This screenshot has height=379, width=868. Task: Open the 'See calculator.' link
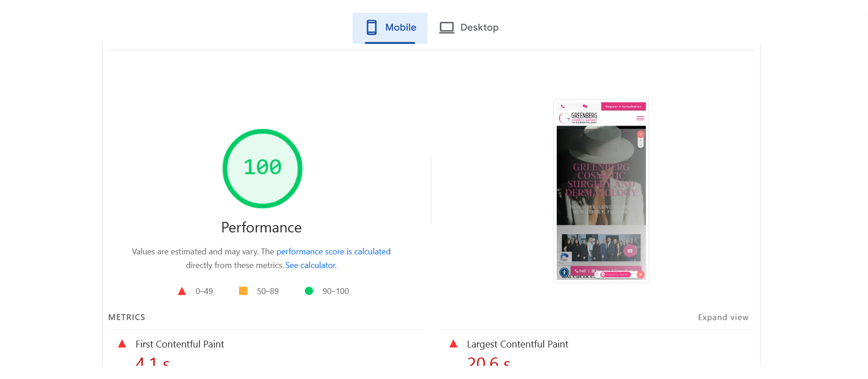pyautogui.click(x=311, y=265)
